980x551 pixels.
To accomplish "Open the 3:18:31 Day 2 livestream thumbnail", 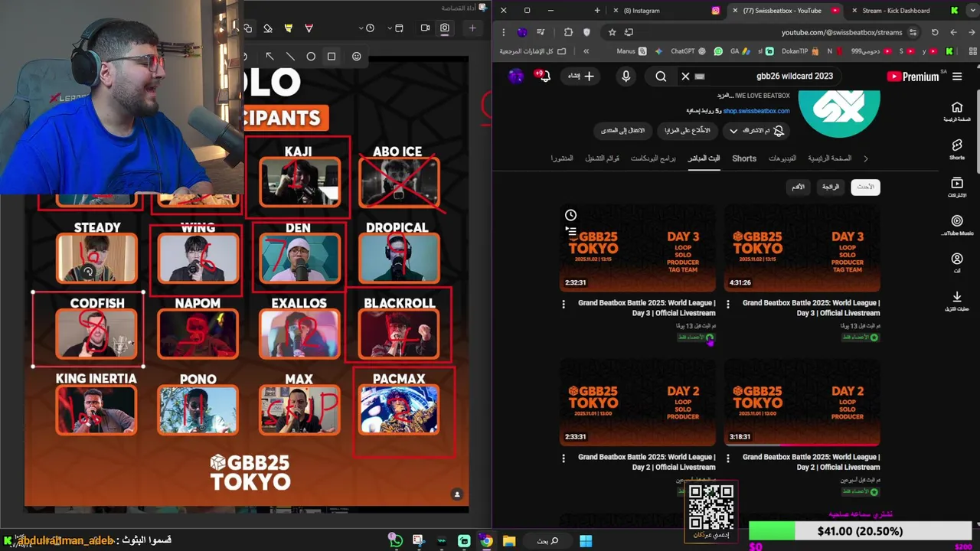I will coord(802,403).
